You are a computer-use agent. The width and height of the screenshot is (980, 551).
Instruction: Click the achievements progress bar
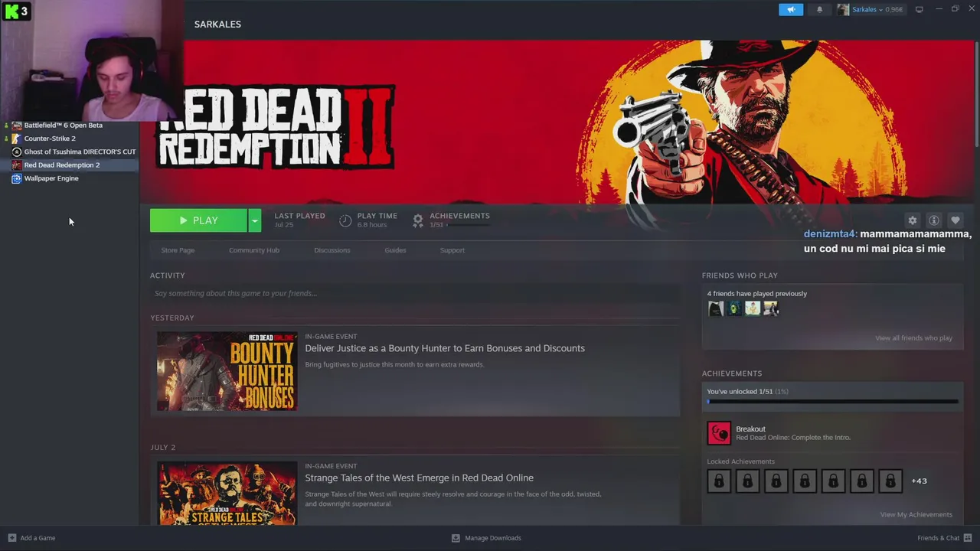(832, 401)
